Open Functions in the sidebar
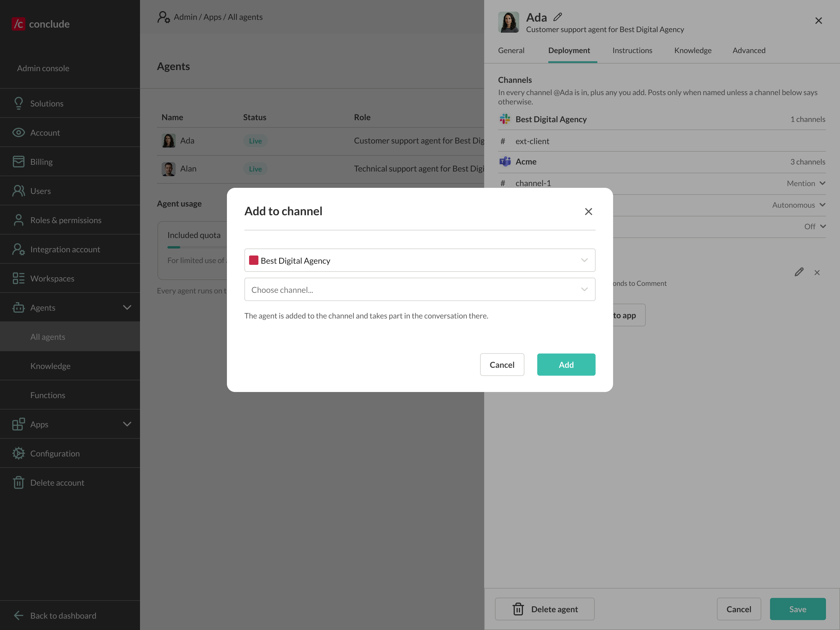840x630 pixels. [x=70, y=395]
